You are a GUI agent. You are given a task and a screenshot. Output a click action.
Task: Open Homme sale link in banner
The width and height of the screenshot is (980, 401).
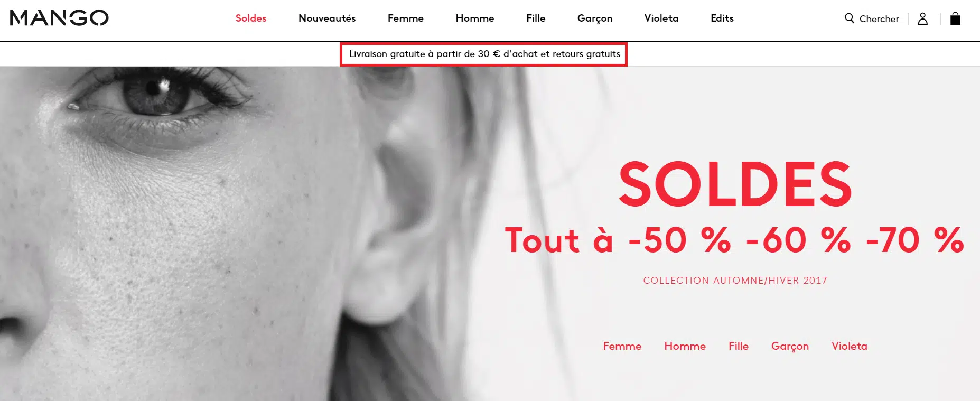[685, 346]
